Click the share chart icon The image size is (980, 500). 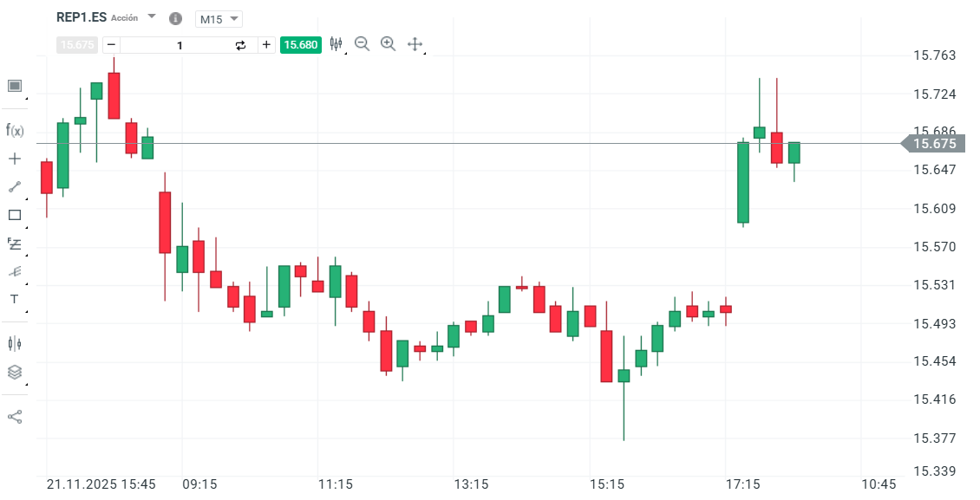point(14,417)
